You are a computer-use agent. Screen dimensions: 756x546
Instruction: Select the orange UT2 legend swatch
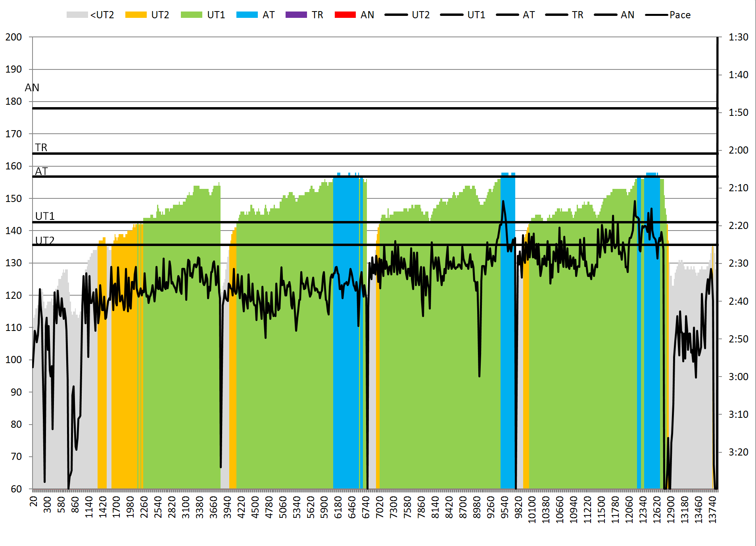pos(136,15)
